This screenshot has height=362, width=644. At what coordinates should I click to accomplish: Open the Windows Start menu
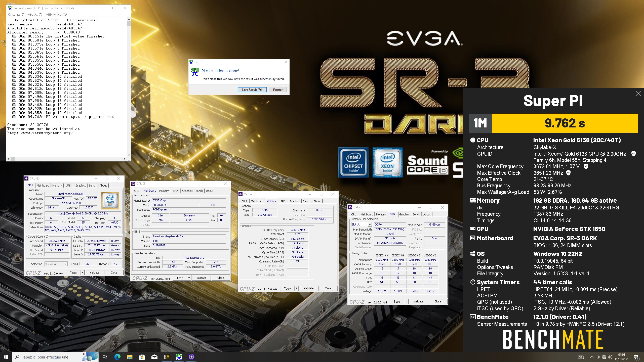click(6, 357)
